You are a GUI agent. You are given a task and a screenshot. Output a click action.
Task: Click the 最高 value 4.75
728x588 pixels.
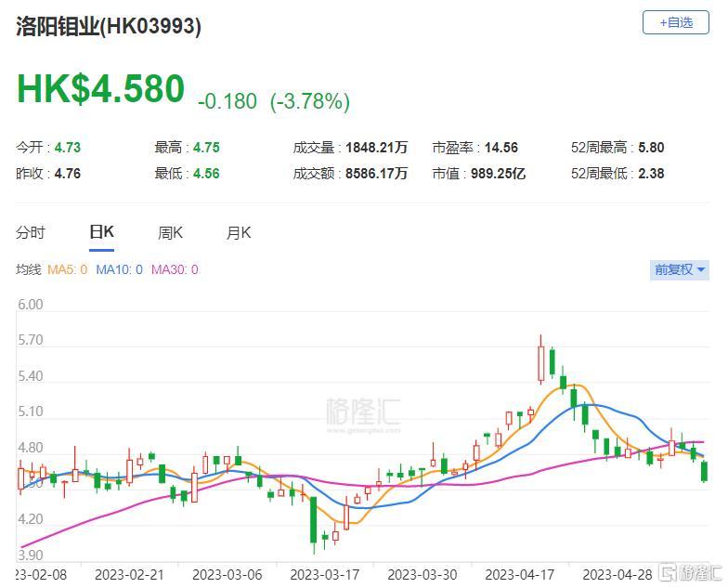click(x=206, y=148)
